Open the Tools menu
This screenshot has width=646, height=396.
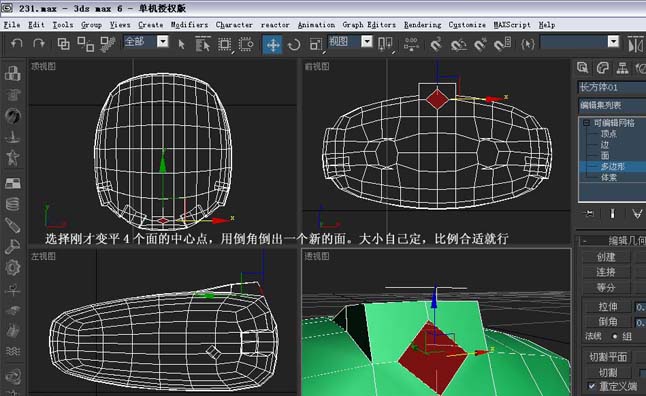pos(63,25)
